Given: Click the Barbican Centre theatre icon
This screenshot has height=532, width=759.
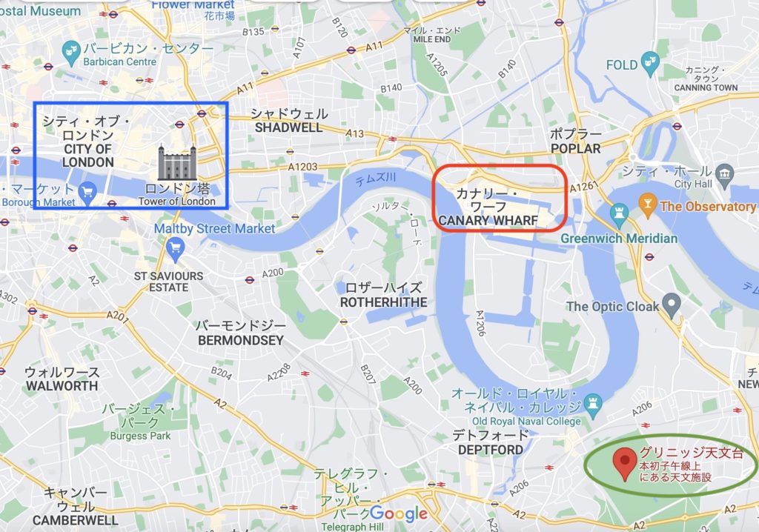Looking at the screenshot, I should coord(71,53).
